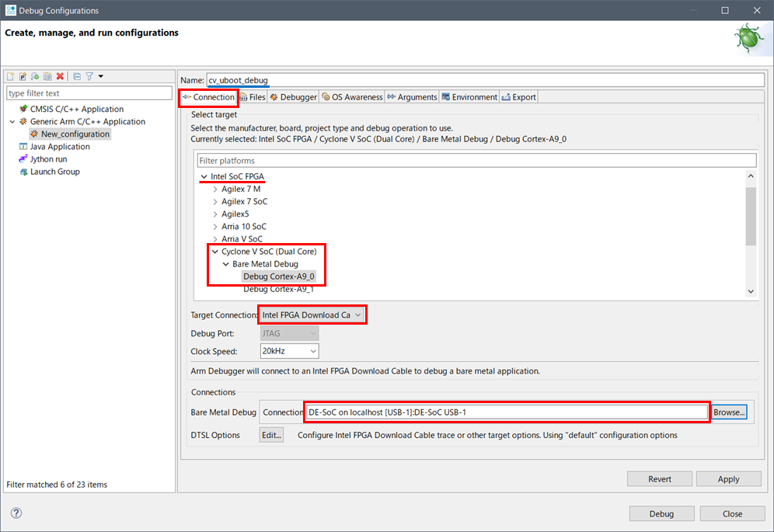Click the Filter platforms field
The width and height of the screenshot is (774, 532).
(476, 161)
